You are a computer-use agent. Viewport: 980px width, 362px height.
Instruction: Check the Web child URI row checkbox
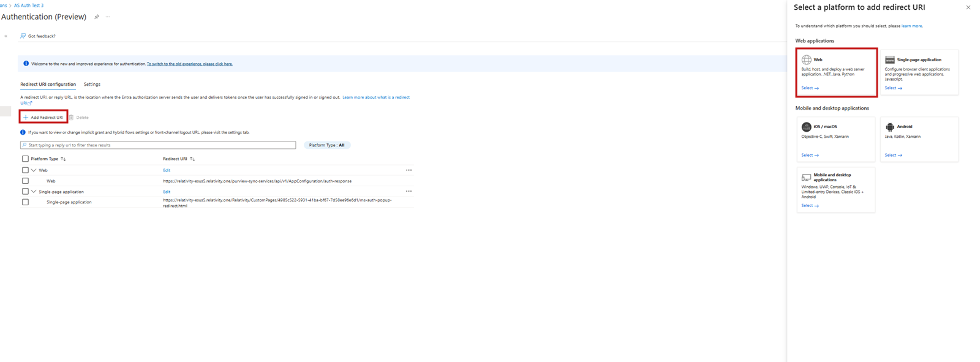pyautogui.click(x=25, y=181)
